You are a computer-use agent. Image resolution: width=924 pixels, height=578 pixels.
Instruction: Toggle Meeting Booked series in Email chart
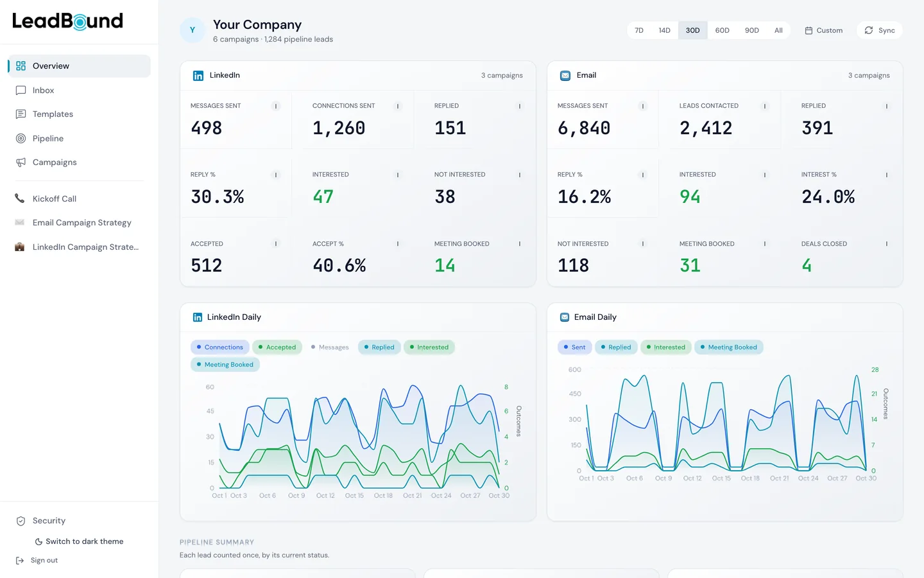729,347
